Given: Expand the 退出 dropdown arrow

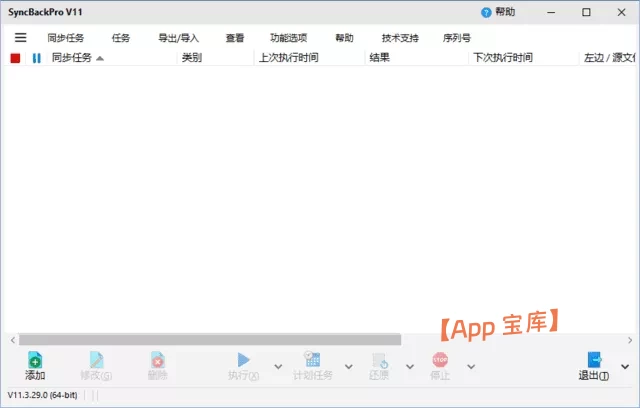Looking at the screenshot, I should [625, 366].
